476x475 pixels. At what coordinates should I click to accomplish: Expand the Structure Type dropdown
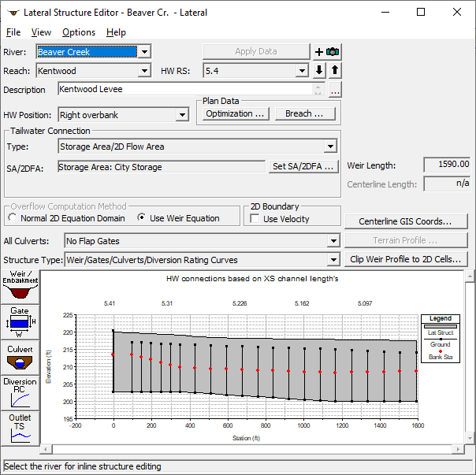(333, 260)
